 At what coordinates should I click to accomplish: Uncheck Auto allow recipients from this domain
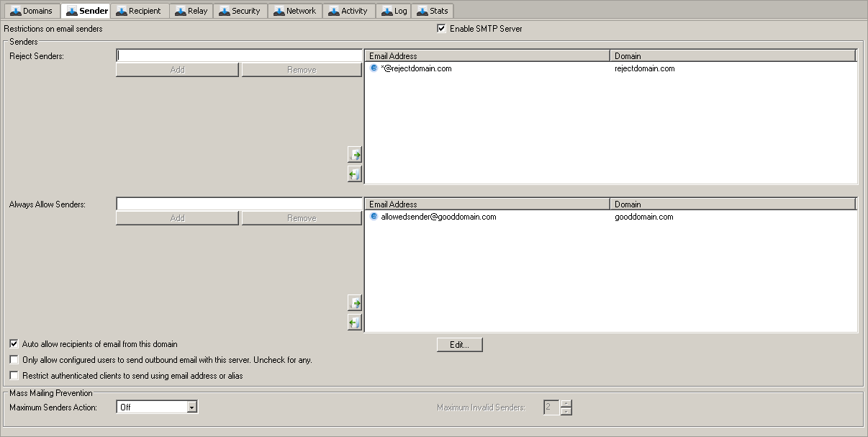[14, 344]
